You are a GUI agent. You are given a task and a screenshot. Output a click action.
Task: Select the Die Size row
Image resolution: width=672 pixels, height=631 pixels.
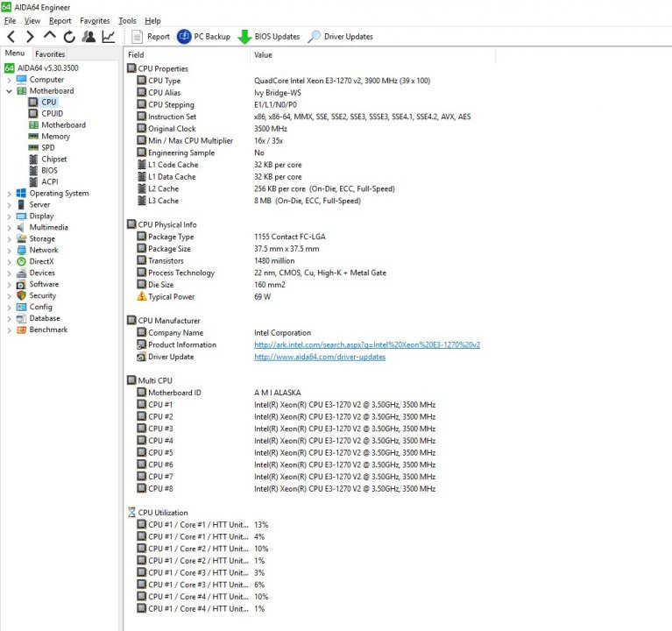(x=211, y=285)
